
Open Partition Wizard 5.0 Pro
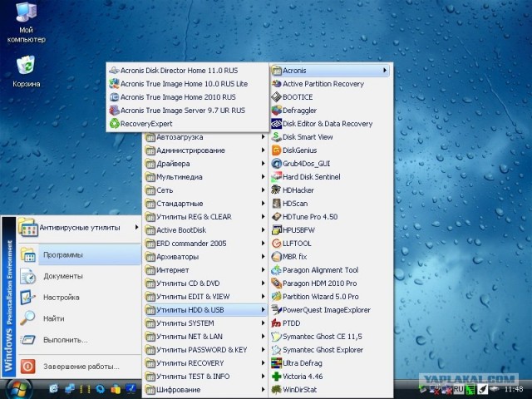pos(331,297)
